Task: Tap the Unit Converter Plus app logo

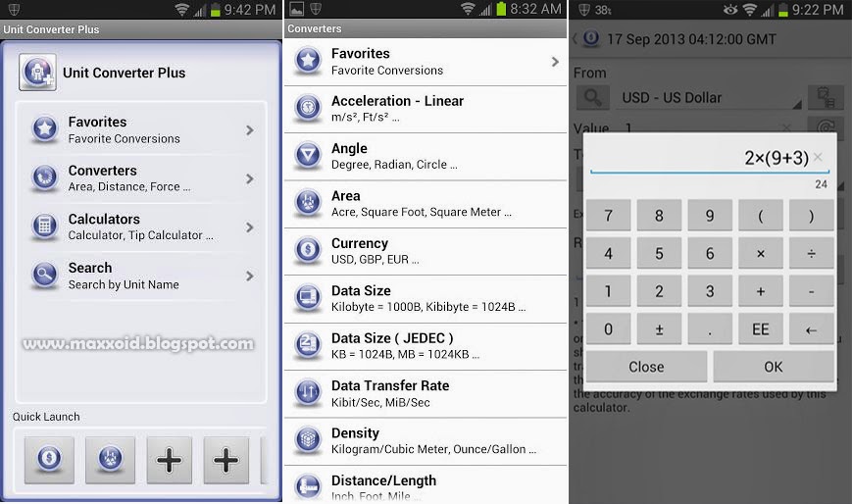Action: (37, 72)
